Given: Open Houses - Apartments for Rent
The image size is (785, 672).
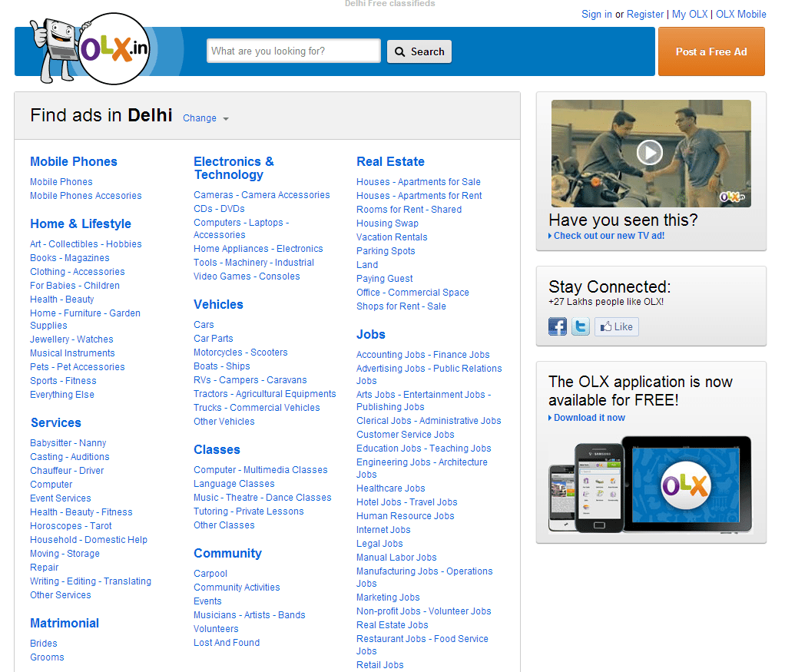Looking at the screenshot, I should (419, 196).
